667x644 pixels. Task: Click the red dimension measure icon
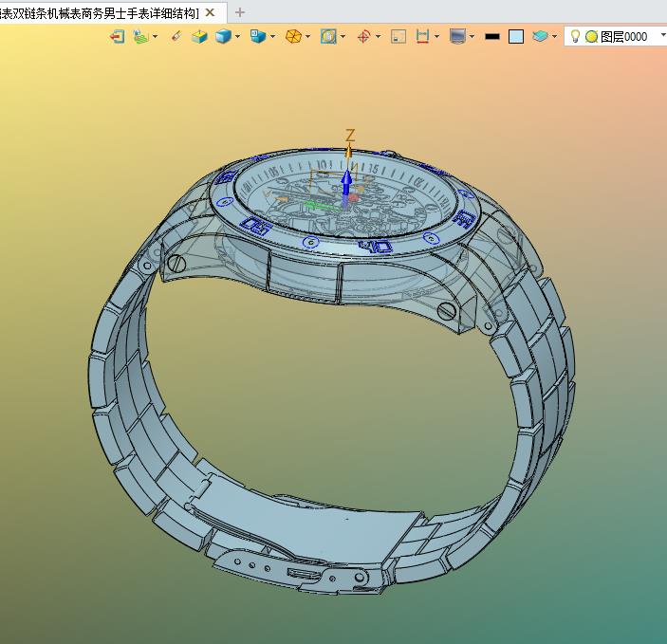click(x=422, y=37)
